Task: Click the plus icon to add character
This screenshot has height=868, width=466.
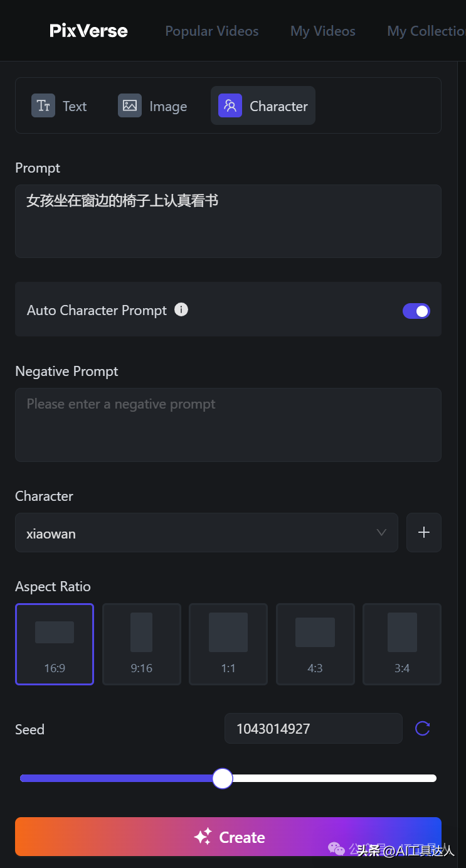Action: click(424, 532)
